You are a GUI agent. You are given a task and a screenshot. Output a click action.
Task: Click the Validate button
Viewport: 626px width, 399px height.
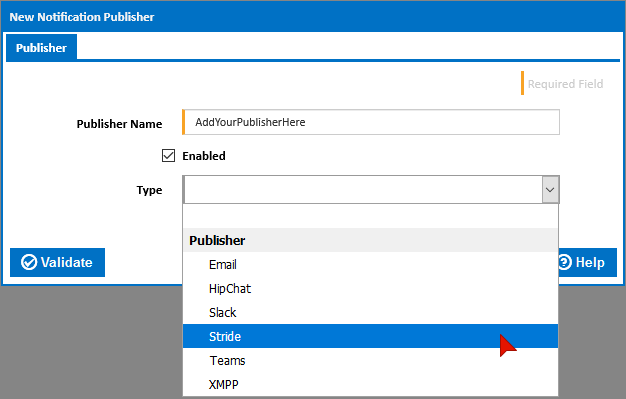[x=57, y=262]
